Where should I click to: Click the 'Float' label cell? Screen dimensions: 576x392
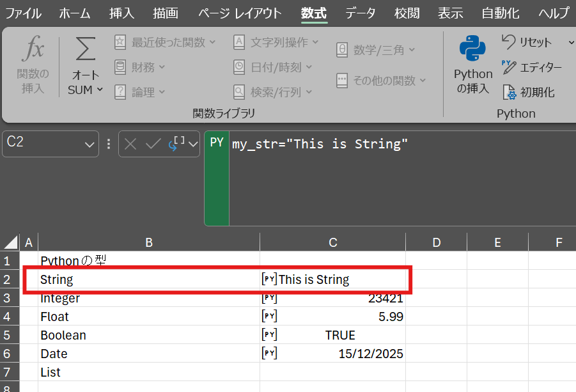pos(149,317)
